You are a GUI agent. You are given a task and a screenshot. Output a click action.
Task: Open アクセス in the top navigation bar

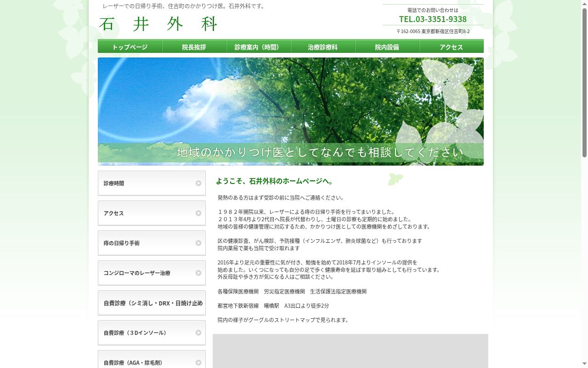coord(452,46)
